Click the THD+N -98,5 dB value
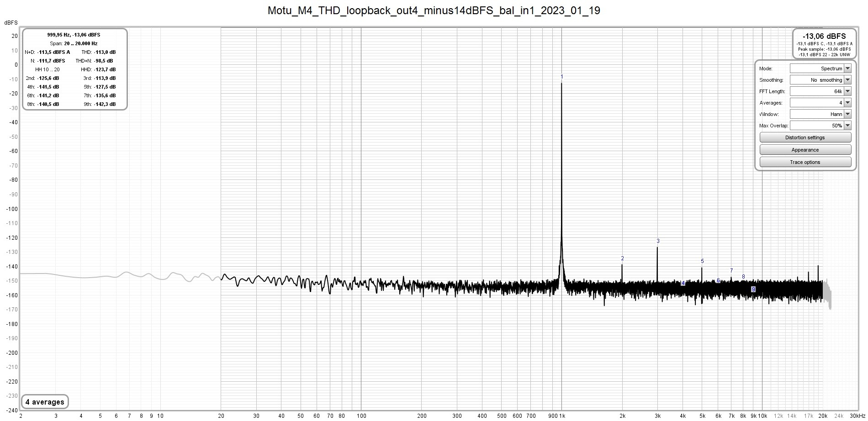 click(104, 61)
